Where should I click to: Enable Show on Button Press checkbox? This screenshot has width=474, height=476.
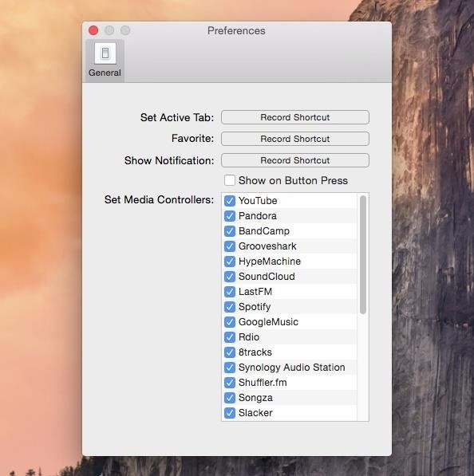[x=230, y=180]
